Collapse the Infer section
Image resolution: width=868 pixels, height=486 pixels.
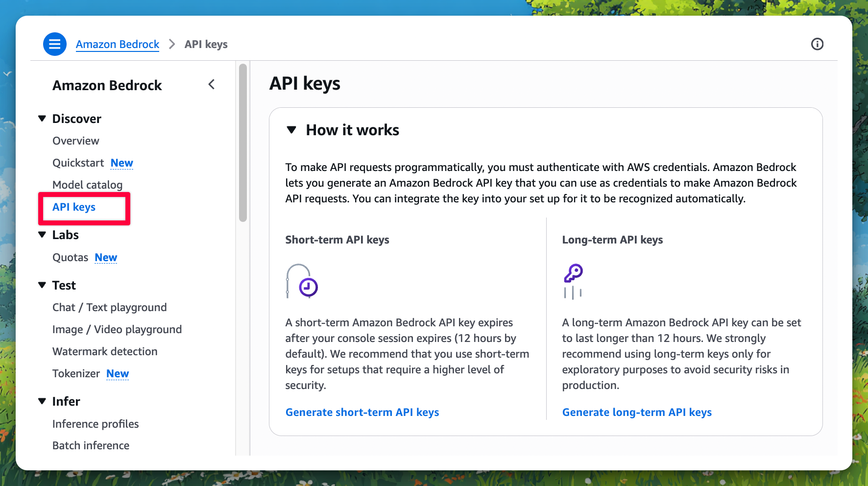(43, 401)
